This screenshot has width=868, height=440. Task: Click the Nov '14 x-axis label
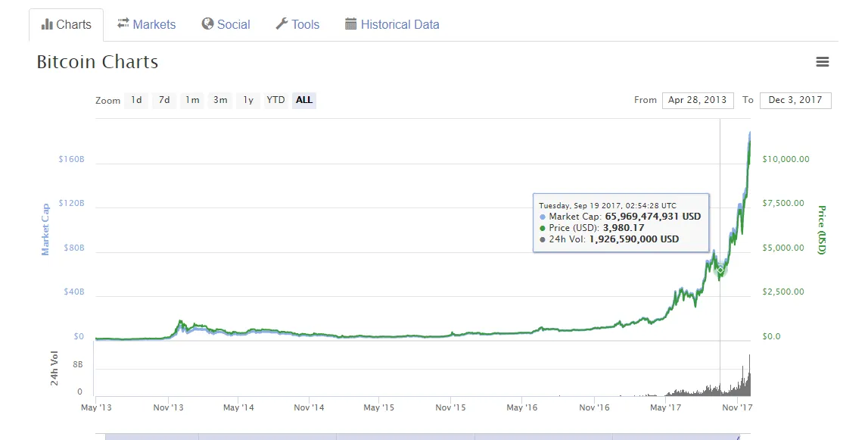309,407
